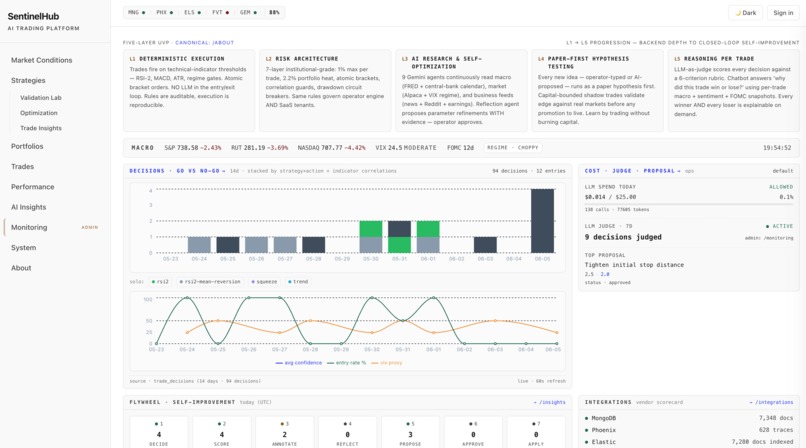Solo the rsi2 strategy filter
The image size is (806, 448).
160,282
